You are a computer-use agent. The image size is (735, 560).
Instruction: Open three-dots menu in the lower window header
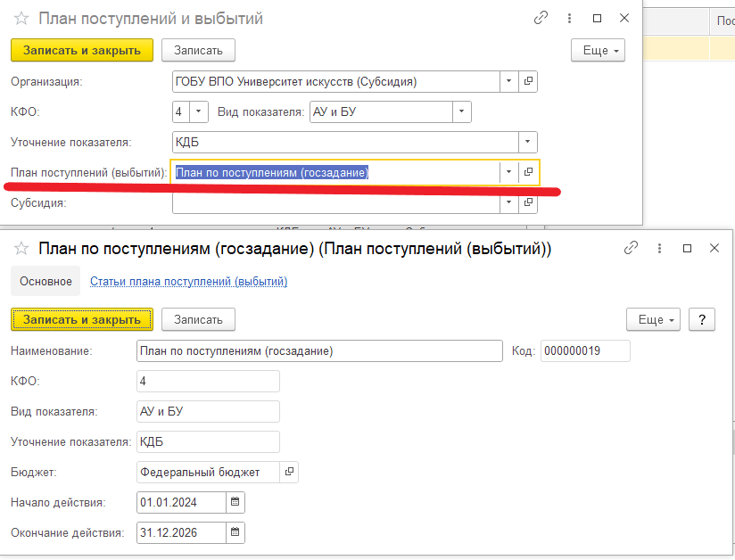(659, 249)
